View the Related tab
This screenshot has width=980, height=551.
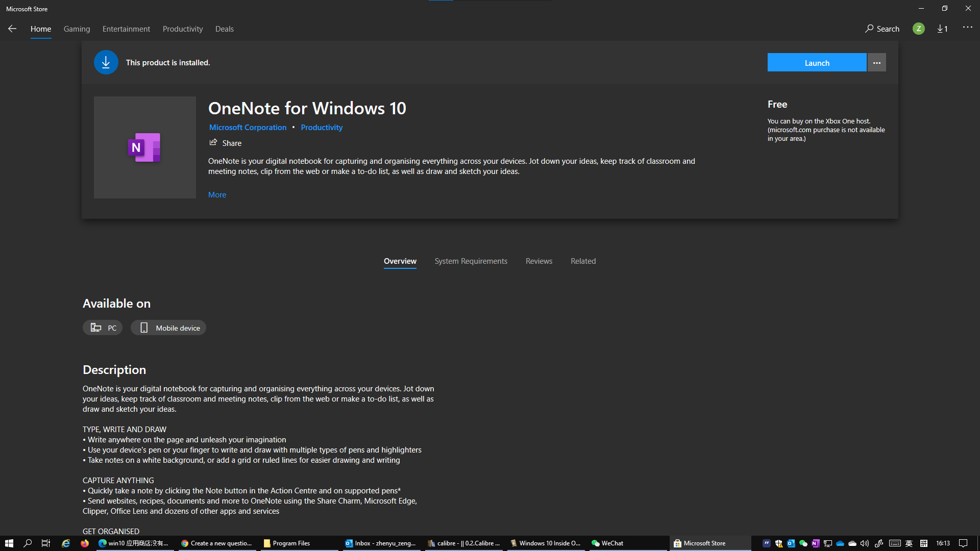[x=583, y=261]
